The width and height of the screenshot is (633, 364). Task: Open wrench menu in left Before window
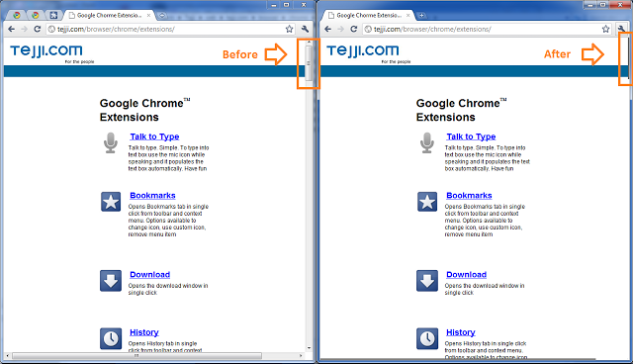tap(306, 29)
